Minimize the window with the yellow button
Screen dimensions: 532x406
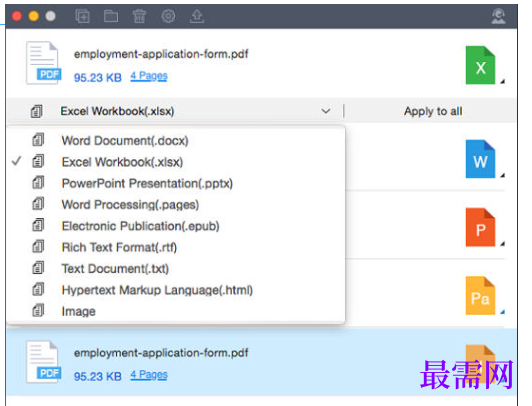pyautogui.click(x=34, y=16)
